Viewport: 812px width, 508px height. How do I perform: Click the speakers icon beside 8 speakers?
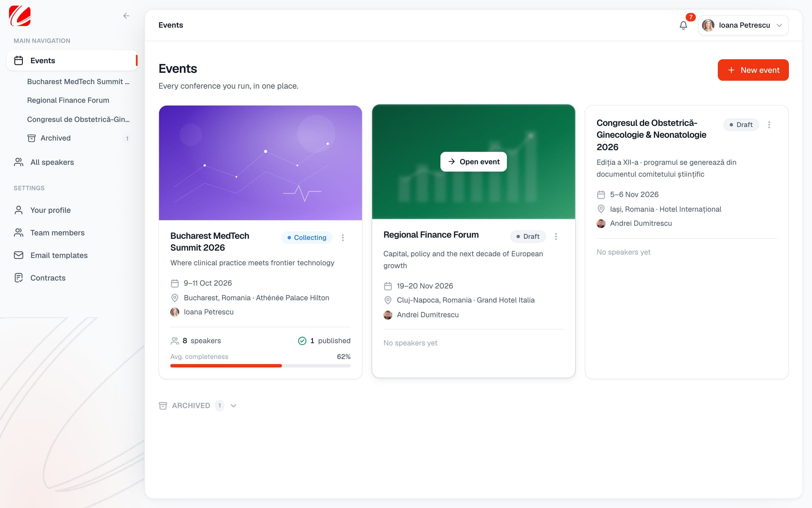tap(175, 341)
